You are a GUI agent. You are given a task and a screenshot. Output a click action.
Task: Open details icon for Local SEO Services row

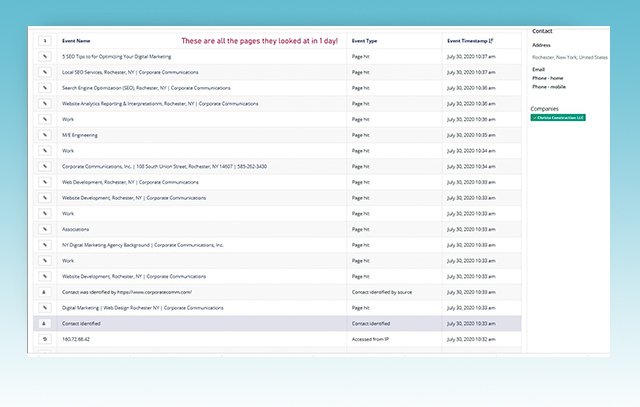pyautogui.click(x=45, y=72)
